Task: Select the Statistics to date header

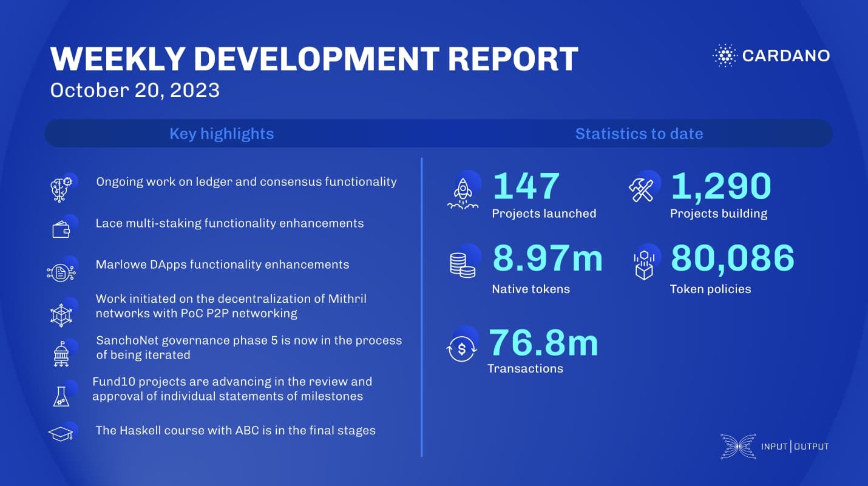Action: pyautogui.click(x=639, y=133)
